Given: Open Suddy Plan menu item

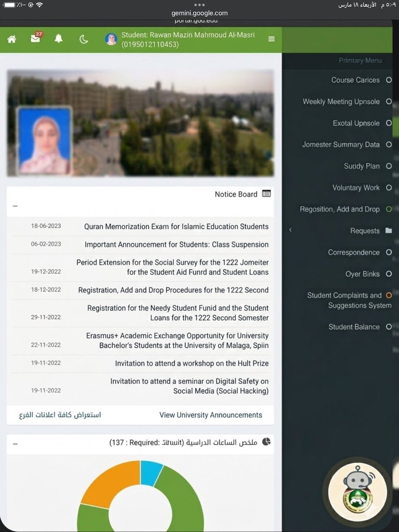Looking at the screenshot, I should pos(362,166).
